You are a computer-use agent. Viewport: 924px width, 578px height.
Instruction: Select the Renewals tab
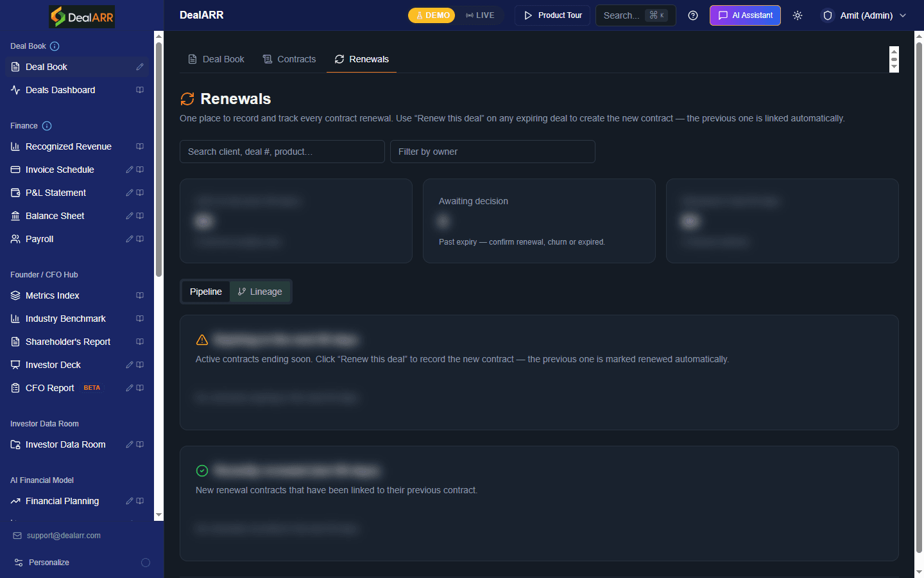[362, 59]
